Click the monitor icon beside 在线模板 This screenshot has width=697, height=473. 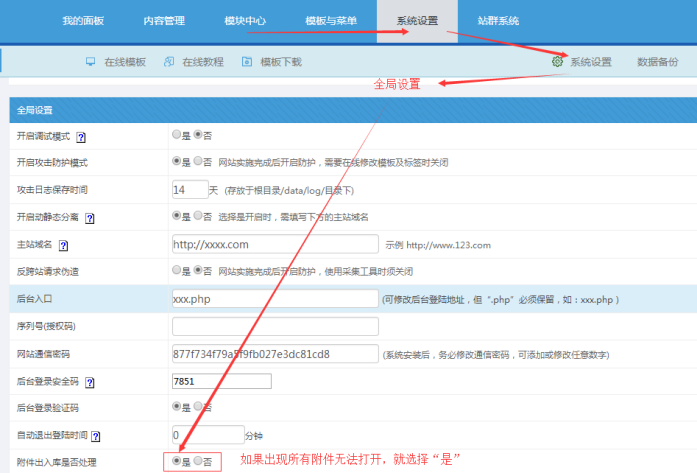tap(91, 62)
